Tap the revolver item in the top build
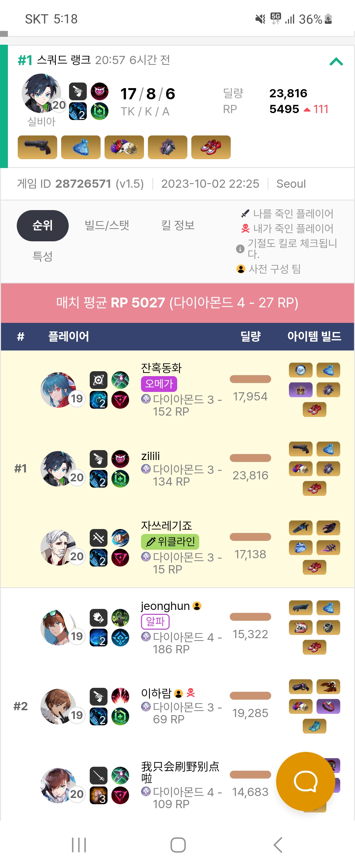Image resolution: width=355 pixels, height=868 pixels. click(37, 147)
